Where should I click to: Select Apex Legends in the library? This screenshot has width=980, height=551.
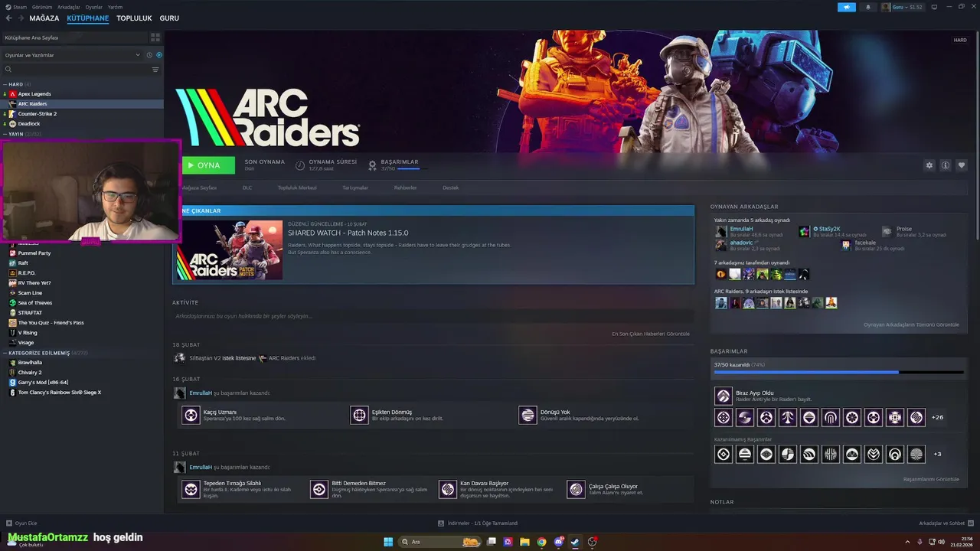(34, 94)
